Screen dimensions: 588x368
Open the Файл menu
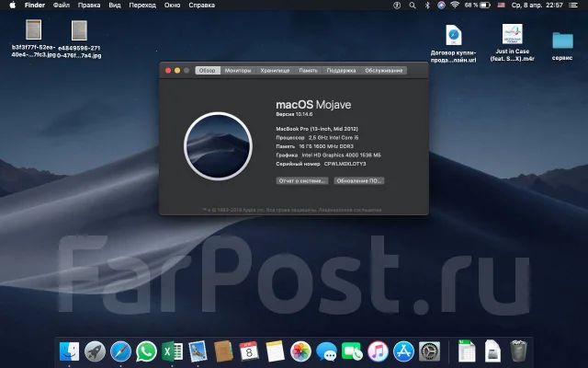coord(62,6)
